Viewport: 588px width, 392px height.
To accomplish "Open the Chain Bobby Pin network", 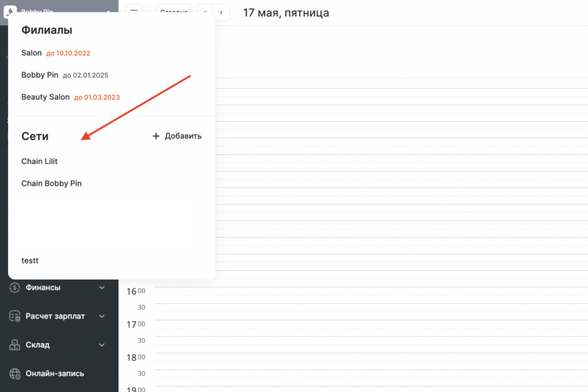I will click(51, 183).
